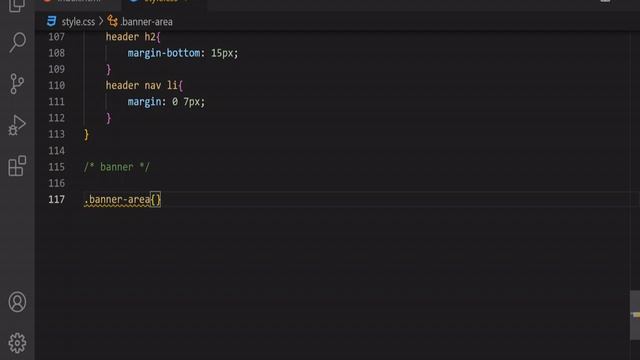Place the cursor in the header h2 selector

tap(131, 37)
